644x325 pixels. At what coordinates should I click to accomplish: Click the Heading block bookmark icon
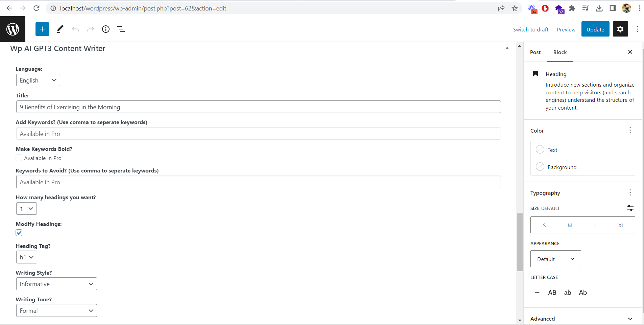535,74
